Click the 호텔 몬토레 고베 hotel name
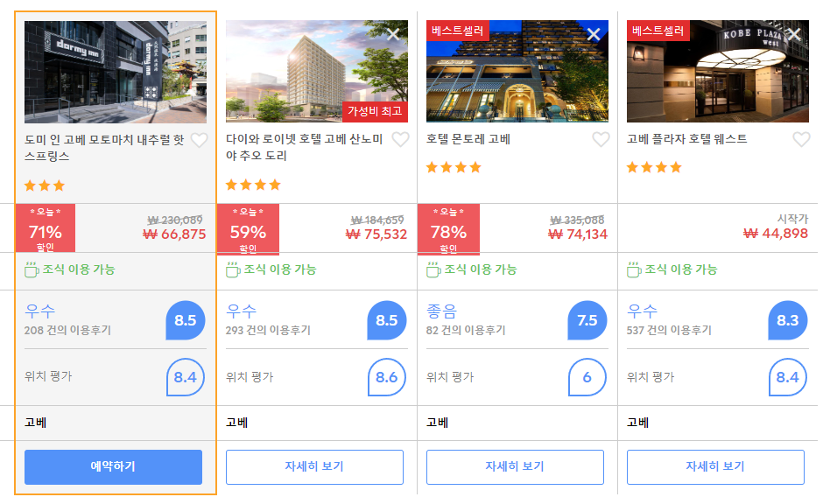The width and height of the screenshot is (823, 504). coord(468,139)
